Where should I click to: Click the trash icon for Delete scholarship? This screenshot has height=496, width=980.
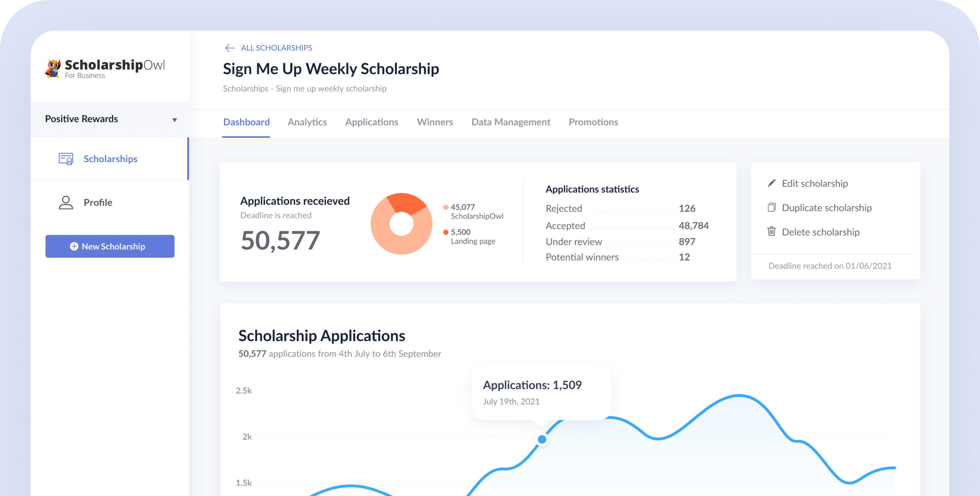click(771, 232)
